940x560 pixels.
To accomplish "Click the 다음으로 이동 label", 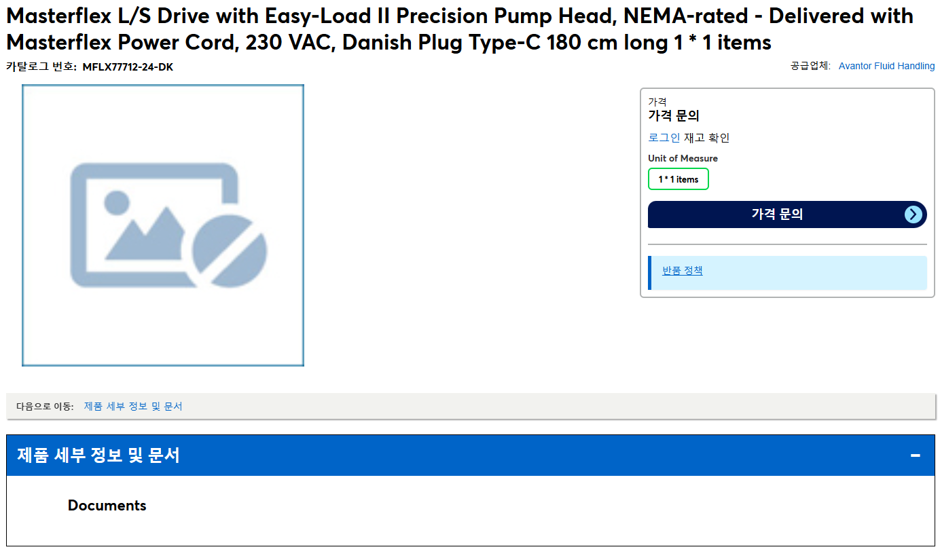I will click(x=45, y=406).
